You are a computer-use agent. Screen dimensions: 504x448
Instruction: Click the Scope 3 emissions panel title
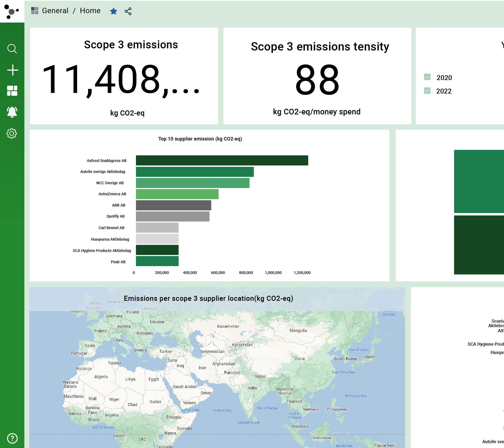pos(131,45)
